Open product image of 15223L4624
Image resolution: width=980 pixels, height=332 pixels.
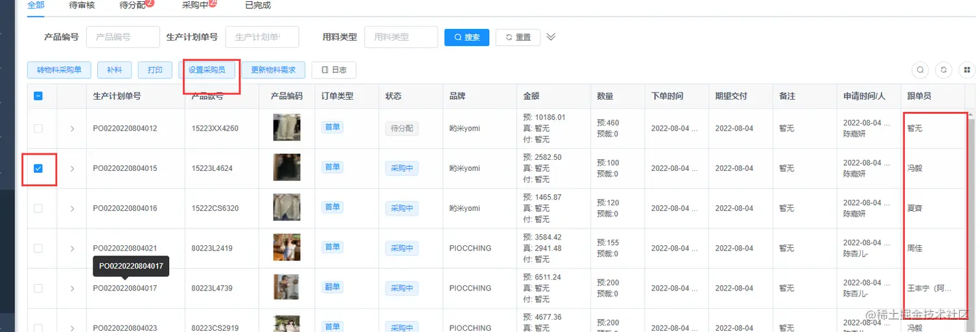click(x=286, y=167)
